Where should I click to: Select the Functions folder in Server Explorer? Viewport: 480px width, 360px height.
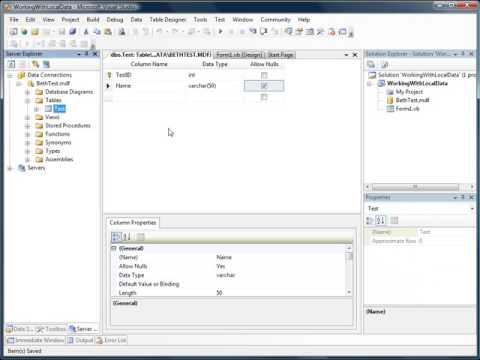pyautogui.click(x=57, y=134)
